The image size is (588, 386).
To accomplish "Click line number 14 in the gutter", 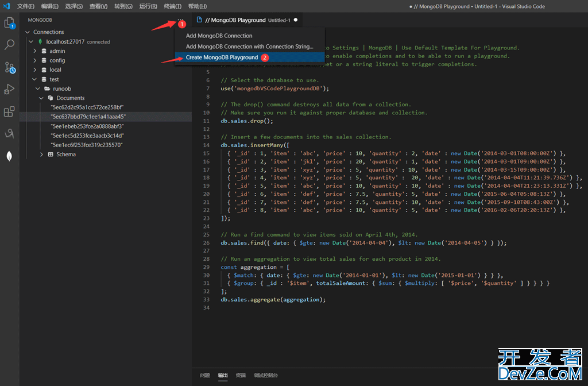I will [206, 145].
